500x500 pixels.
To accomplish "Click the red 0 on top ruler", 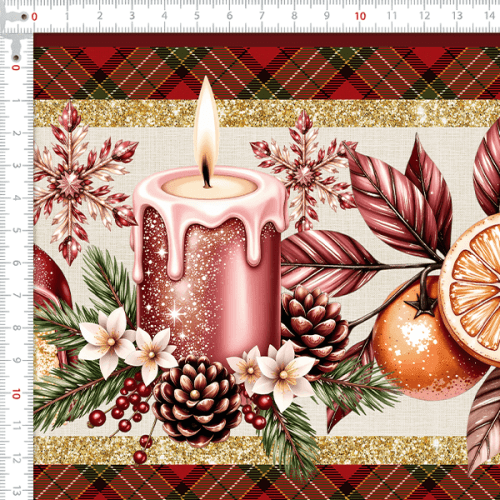I will (x=34, y=16).
